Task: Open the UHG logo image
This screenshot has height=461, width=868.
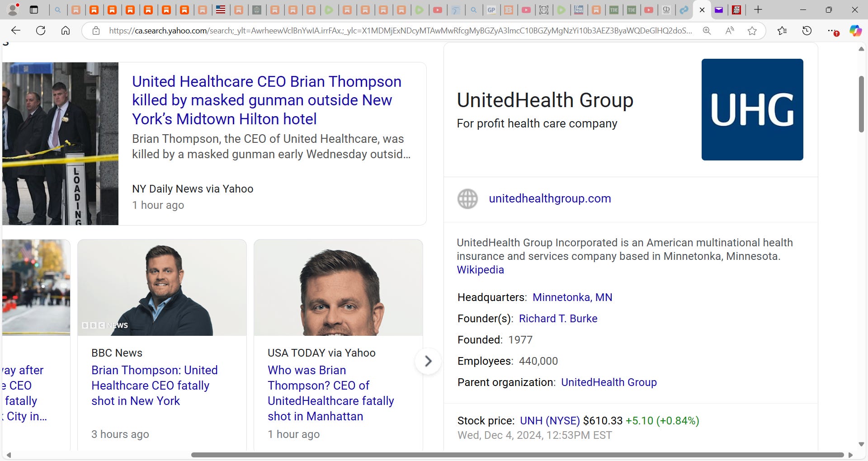Action: (752, 109)
